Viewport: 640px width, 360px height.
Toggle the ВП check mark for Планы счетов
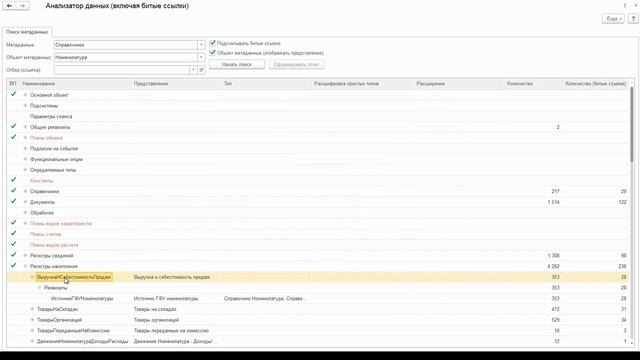(x=13, y=233)
